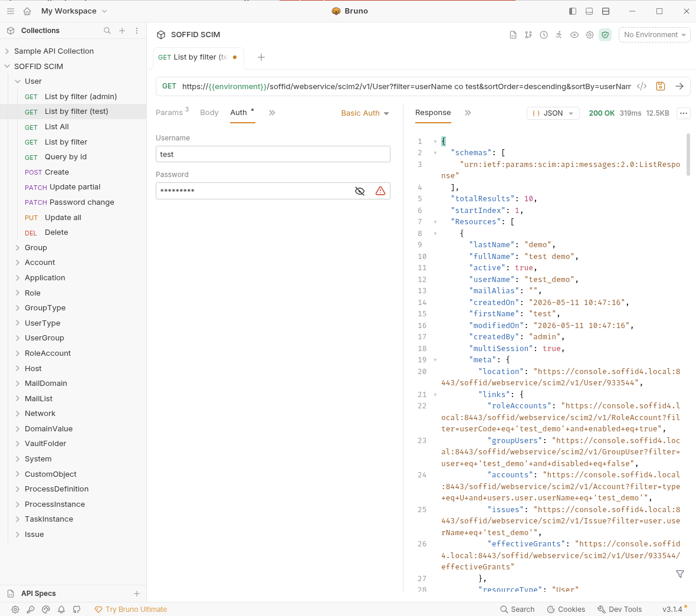The image size is (696, 616).
Task: Go to the Home icon
Action: (27, 11)
